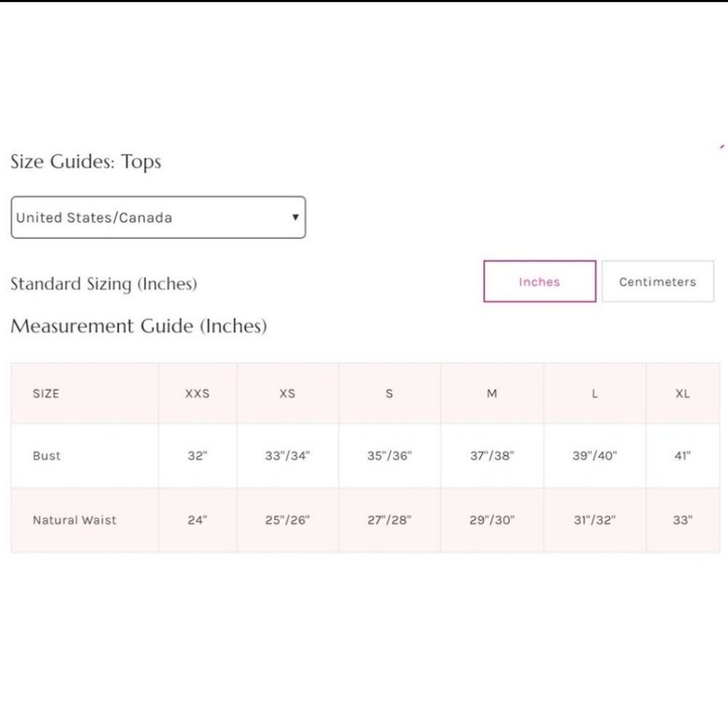Select the 35"/36" bust measurement cell
This screenshot has height=728, width=728.
[x=389, y=456]
